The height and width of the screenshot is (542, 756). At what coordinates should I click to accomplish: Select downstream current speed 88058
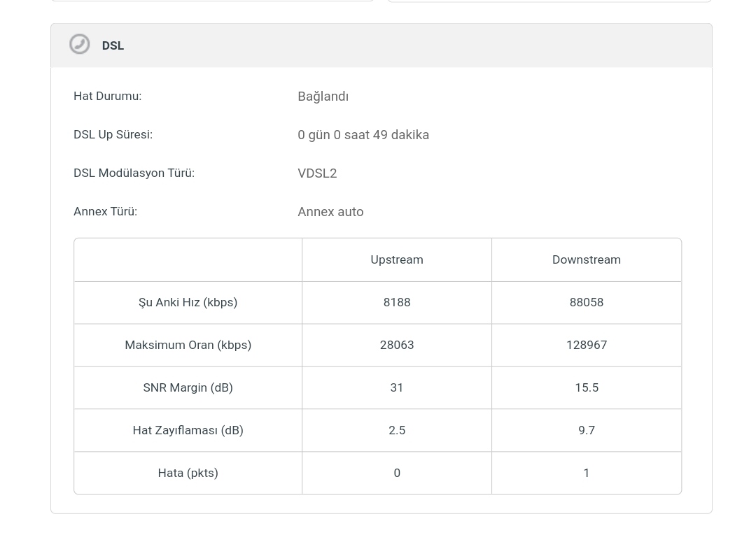[x=587, y=302]
